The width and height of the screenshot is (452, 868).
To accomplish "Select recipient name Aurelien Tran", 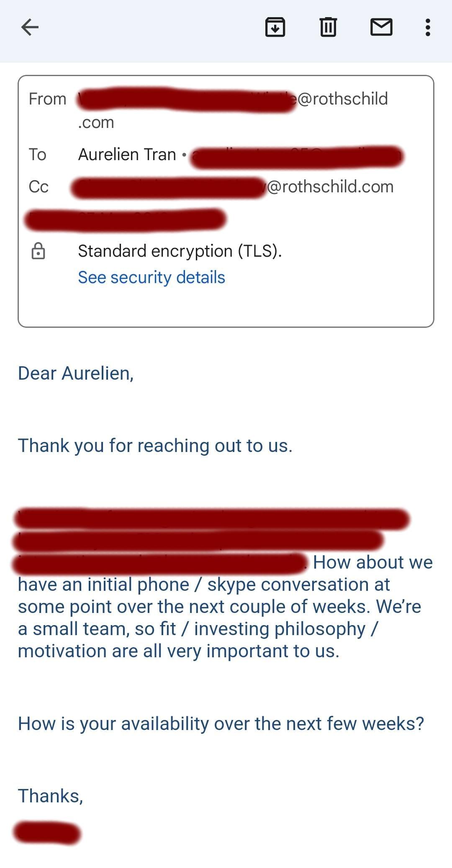I will 127,155.
